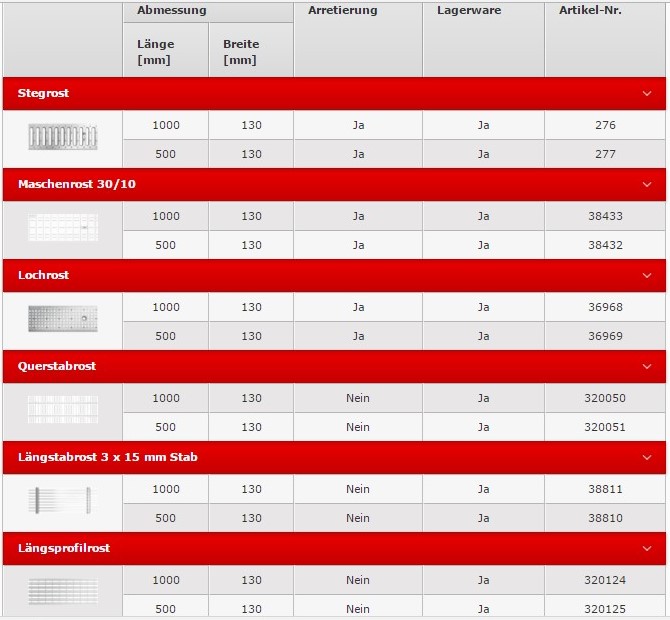Collapse the Querstabrost section chevron
The width and height of the screenshot is (670, 620).
(647, 367)
